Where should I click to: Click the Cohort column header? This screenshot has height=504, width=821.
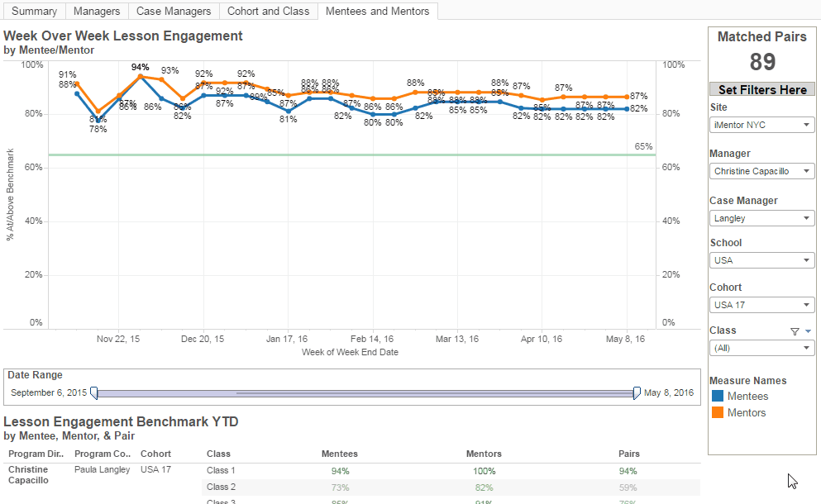(155, 454)
